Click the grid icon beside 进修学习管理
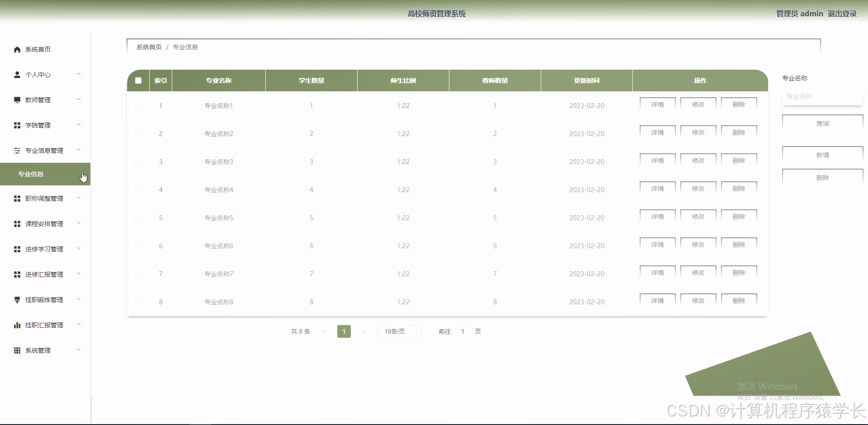The image size is (868, 425). coord(17,249)
